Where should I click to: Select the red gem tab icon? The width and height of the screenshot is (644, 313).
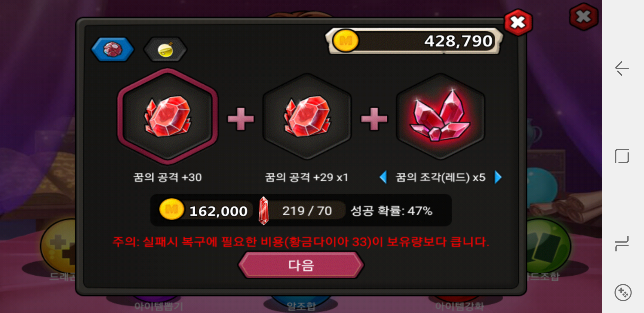coord(113,49)
